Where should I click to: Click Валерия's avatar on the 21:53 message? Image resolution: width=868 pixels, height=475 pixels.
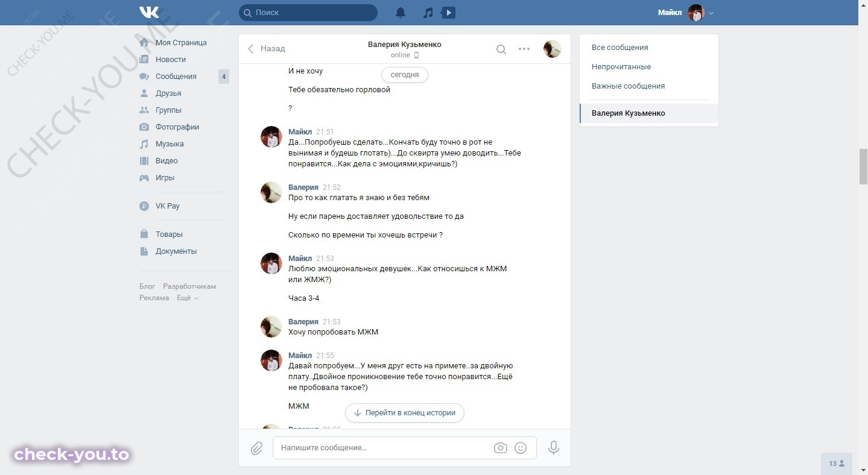click(x=271, y=327)
